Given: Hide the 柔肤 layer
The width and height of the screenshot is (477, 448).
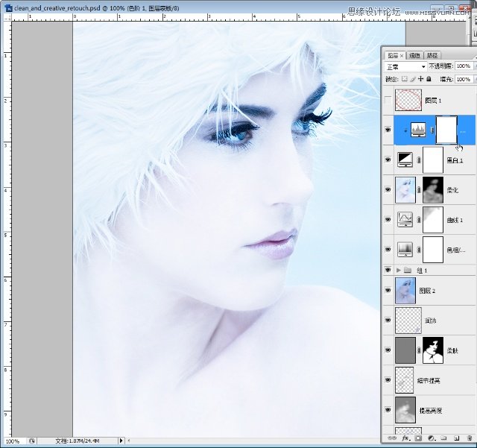Looking at the screenshot, I should pyautogui.click(x=388, y=350).
